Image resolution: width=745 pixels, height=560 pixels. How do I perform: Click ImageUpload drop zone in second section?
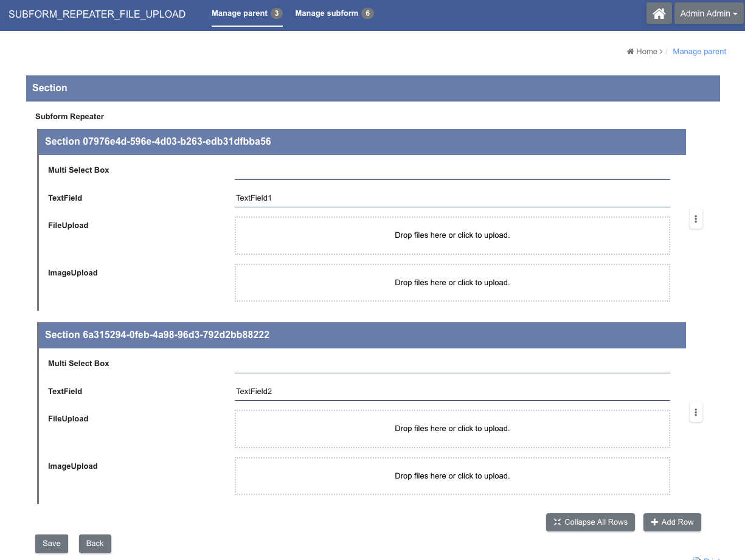coord(452,476)
